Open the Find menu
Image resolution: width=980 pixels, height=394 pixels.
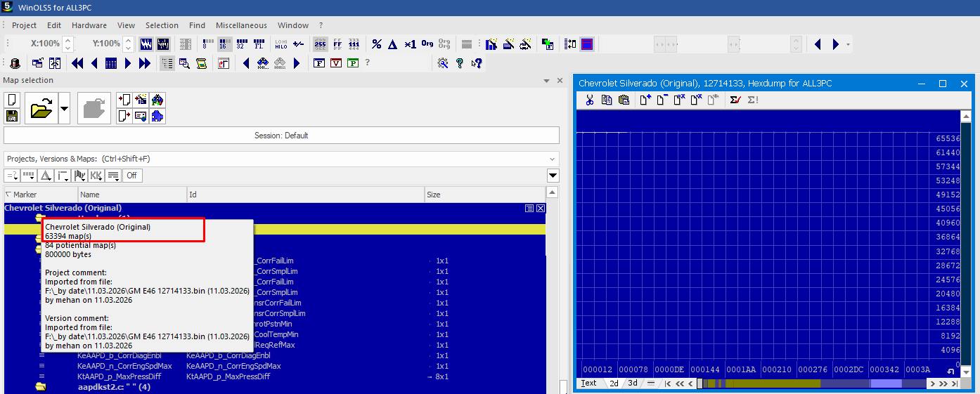point(197,25)
